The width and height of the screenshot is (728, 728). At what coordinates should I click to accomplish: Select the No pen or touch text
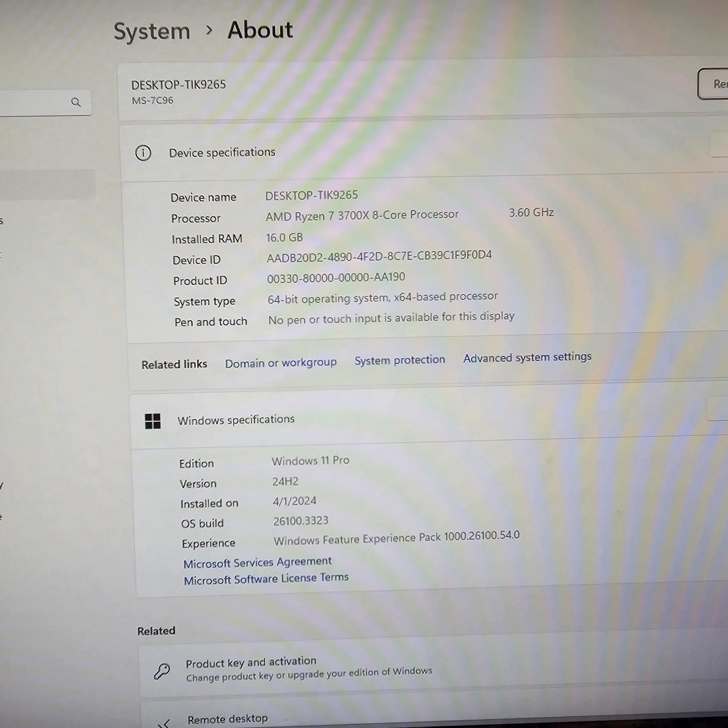391,318
